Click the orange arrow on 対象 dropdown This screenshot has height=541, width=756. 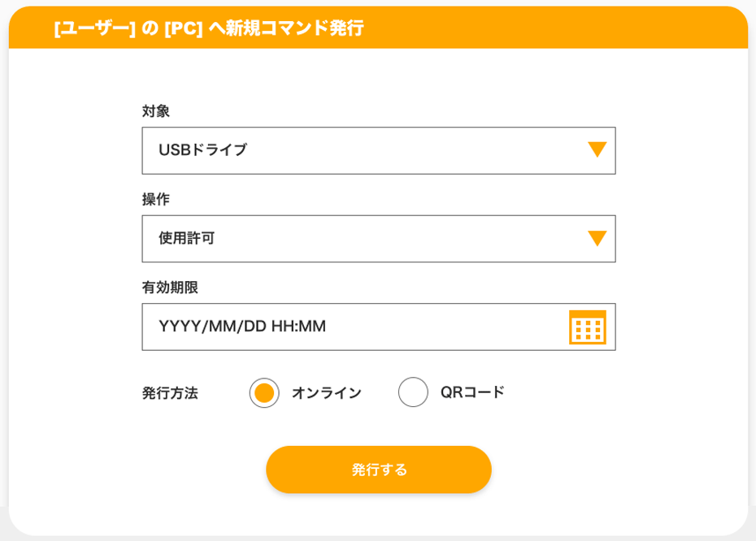pos(597,150)
